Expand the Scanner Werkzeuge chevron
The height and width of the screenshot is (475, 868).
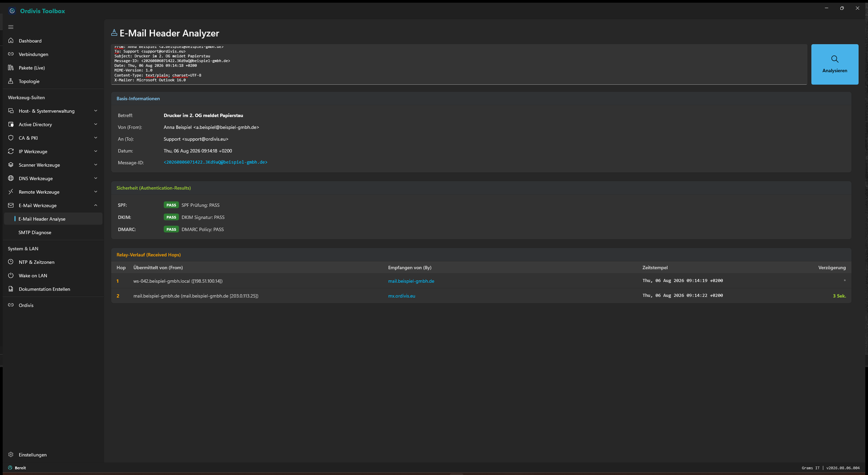95,165
